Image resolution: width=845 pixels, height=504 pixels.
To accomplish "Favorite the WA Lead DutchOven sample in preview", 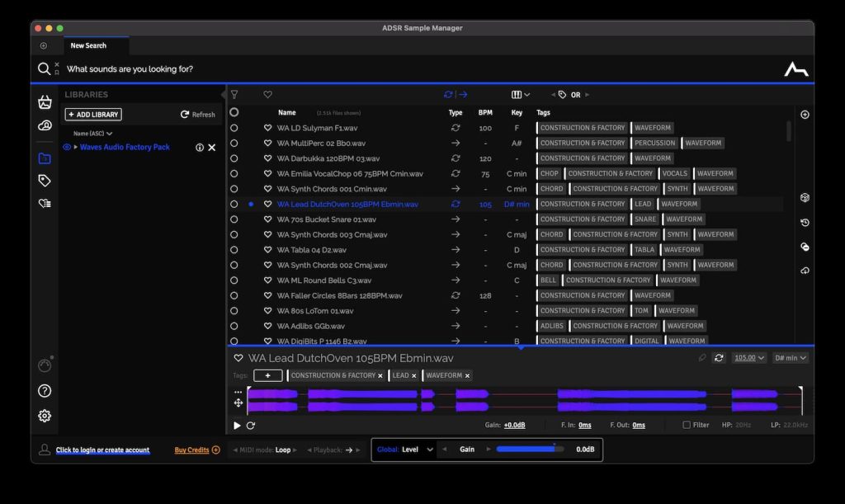I will 238,358.
